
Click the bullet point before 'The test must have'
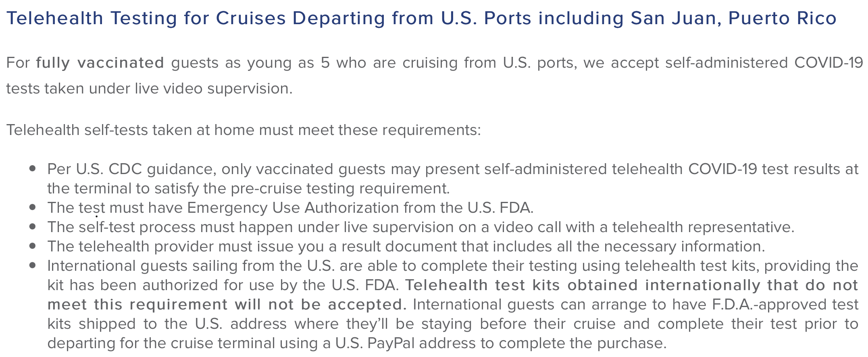click(x=33, y=208)
